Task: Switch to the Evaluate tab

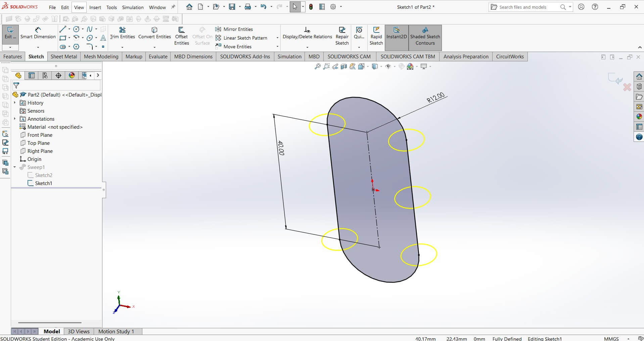Action: pos(158,56)
